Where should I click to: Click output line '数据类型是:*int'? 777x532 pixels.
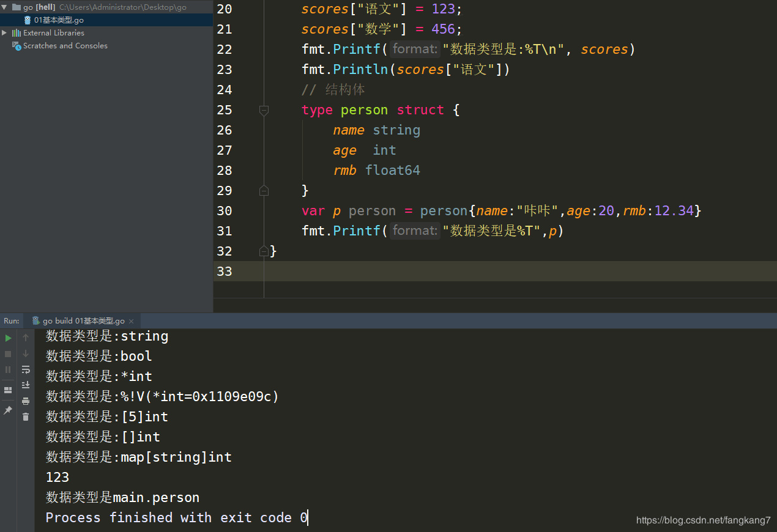pos(99,377)
